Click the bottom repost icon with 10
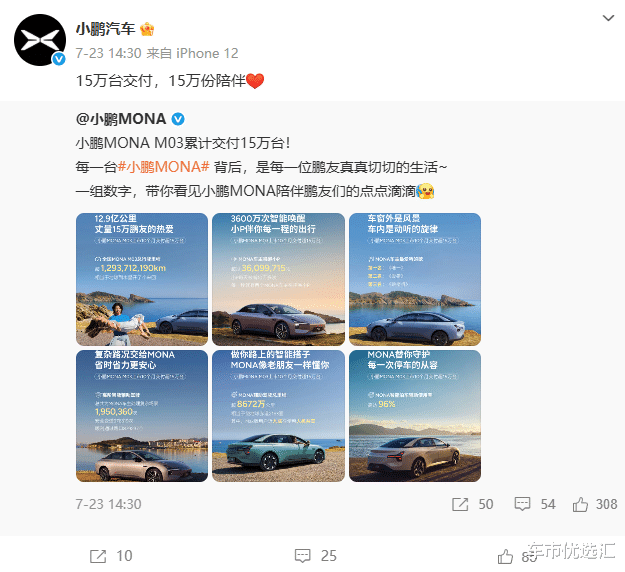 pyautogui.click(x=98, y=556)
